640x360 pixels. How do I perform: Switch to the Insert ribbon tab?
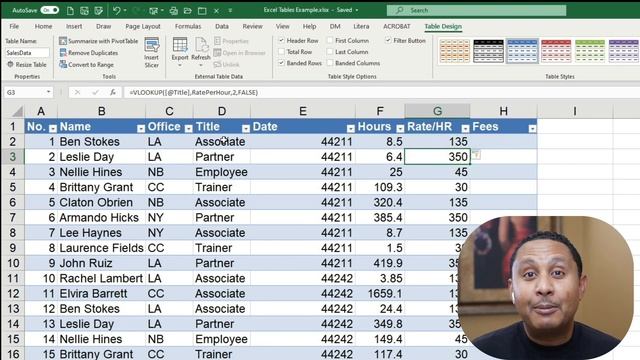tap(74, 26)
